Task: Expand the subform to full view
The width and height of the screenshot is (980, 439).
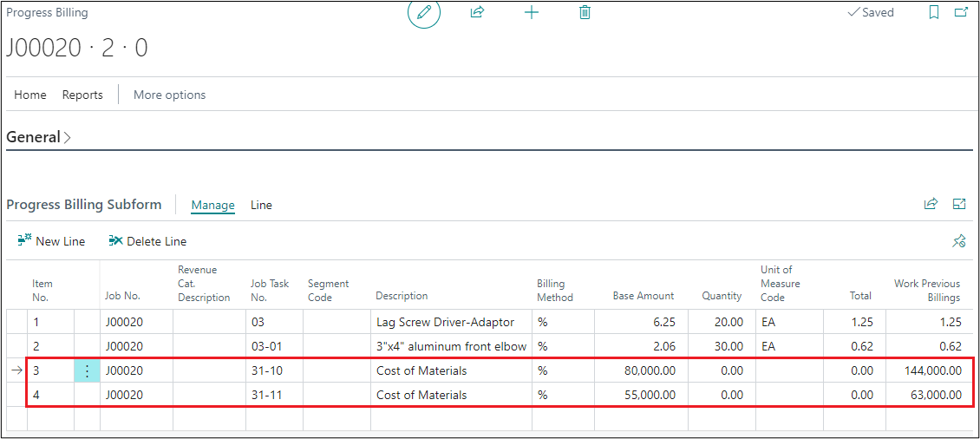Action: 959,205
